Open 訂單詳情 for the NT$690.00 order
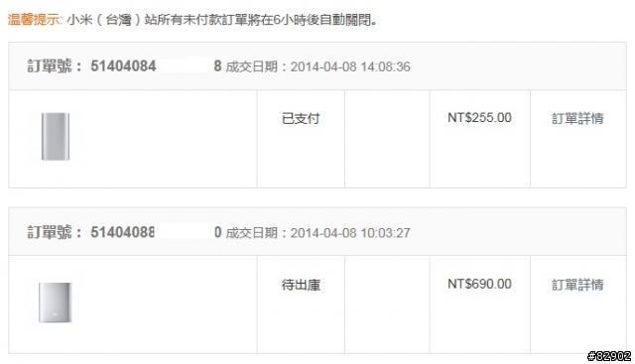 (x=577, y=285)
